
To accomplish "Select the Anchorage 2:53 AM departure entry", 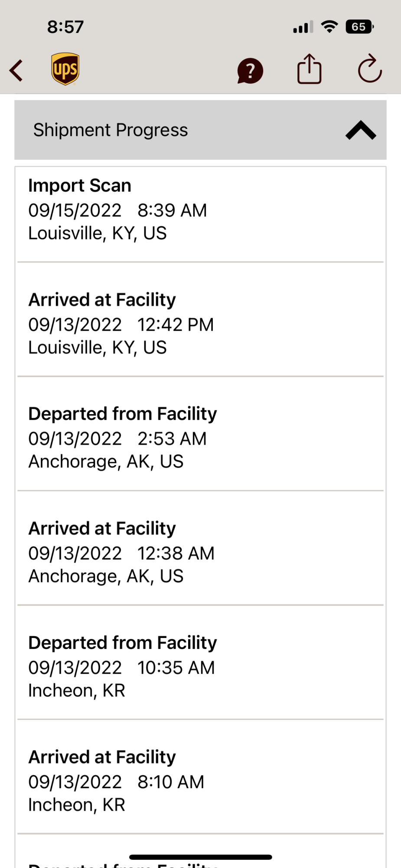I will 200,434.
